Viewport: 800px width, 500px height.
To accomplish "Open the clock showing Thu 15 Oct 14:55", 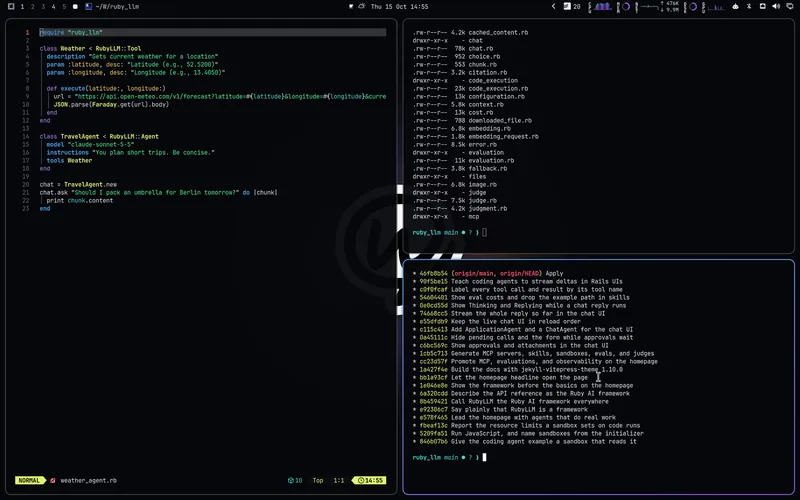I will 399,7.
